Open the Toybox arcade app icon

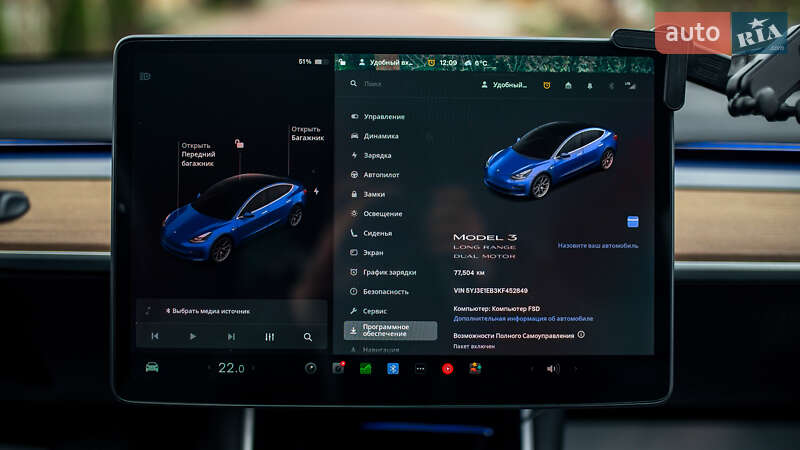pos(475,368)
